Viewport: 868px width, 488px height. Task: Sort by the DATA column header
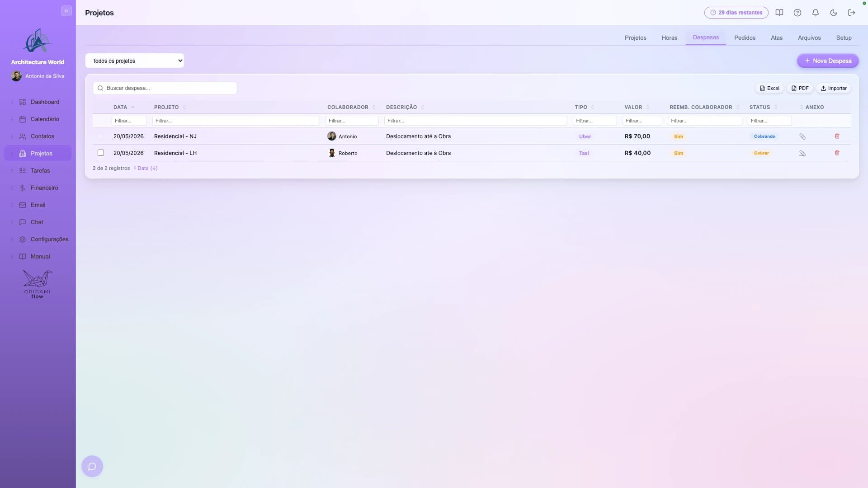(124, 107)
